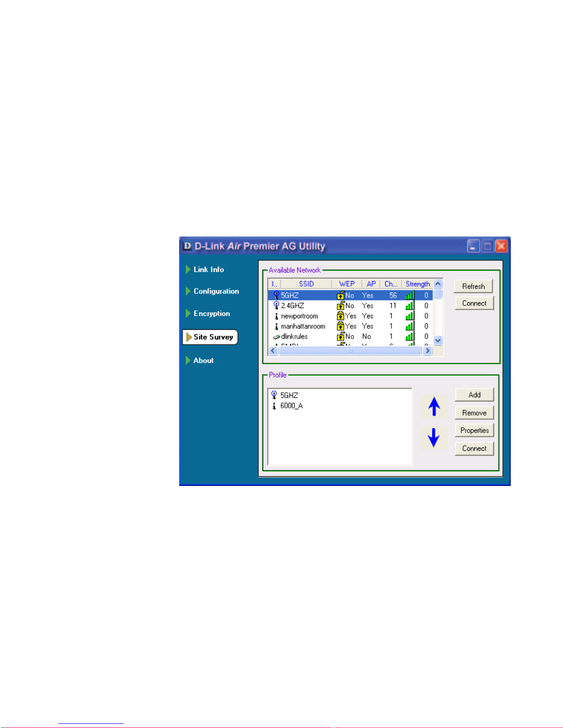Select the 5GHZ name in Available Network list
The height and width of the screenshot is (728, 563).
(x=290, y=295)
